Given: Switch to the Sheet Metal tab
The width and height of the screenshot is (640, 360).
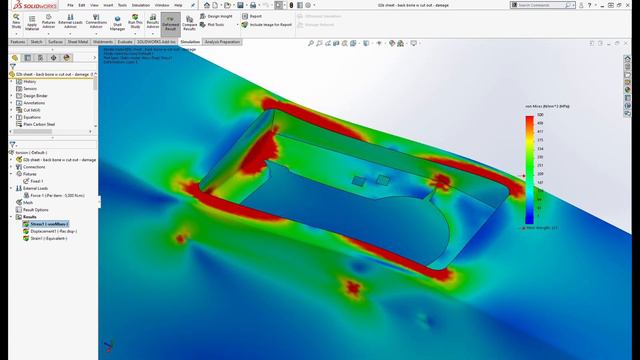Looking at the screenshot, I should pos(78,42).
